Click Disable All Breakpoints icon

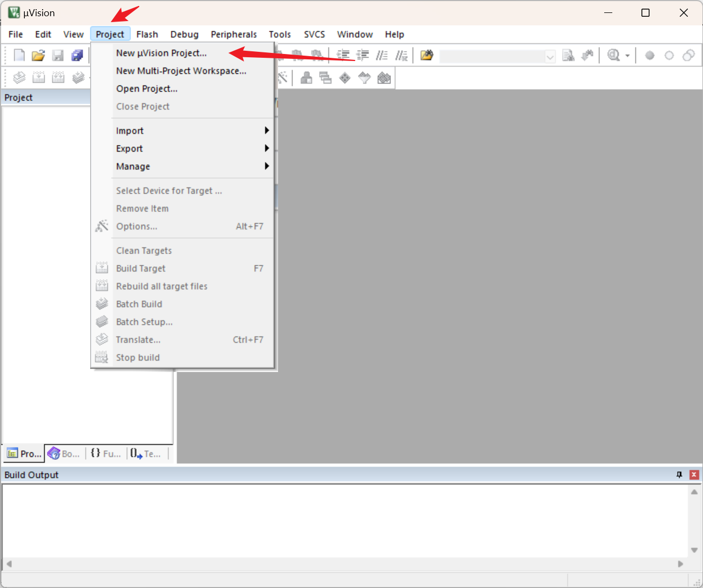[x=688, y=56]
